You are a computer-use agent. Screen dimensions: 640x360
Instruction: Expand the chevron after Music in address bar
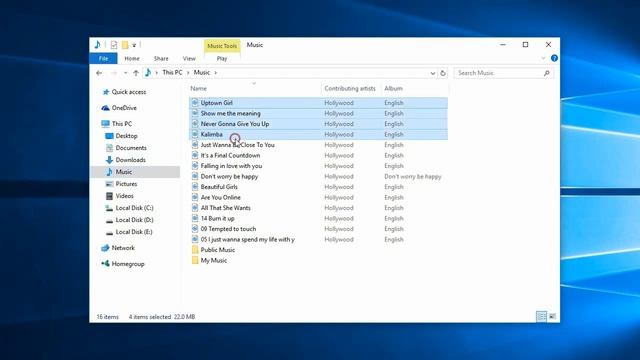216,73
